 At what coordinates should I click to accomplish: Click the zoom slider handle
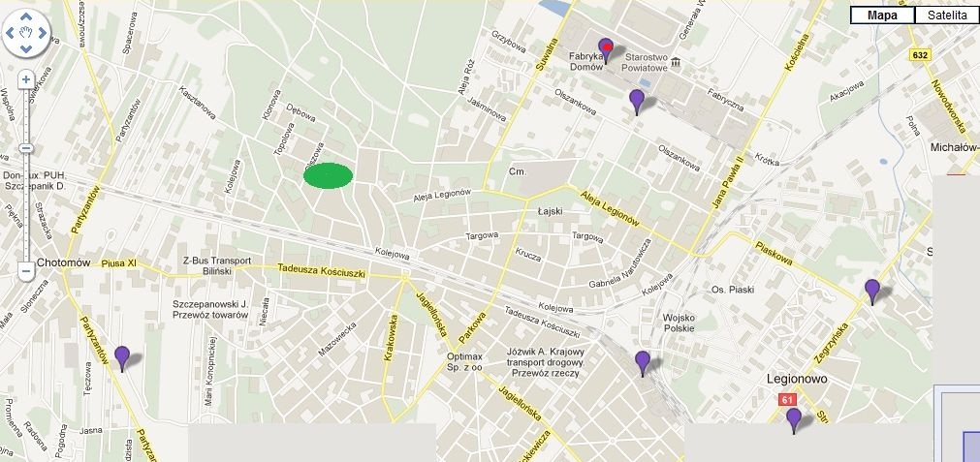click(x=27, y=148)
